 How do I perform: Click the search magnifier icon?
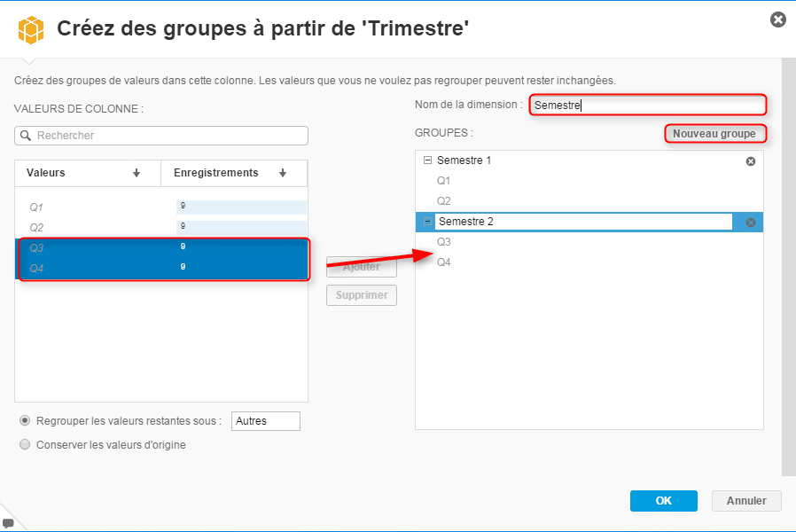click(x=26, y=136)
